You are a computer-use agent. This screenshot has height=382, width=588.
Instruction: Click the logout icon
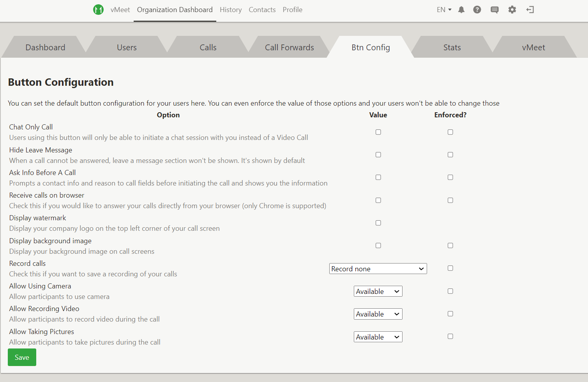click(530, 10)
